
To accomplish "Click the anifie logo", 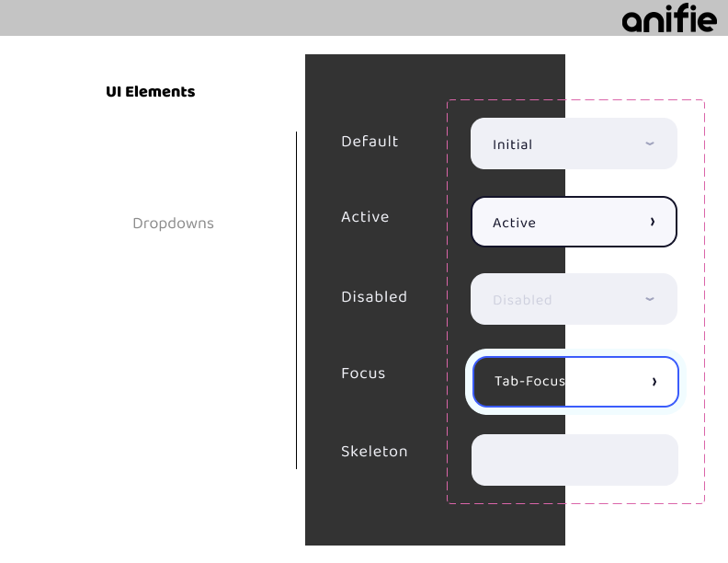I will point(669,18).
